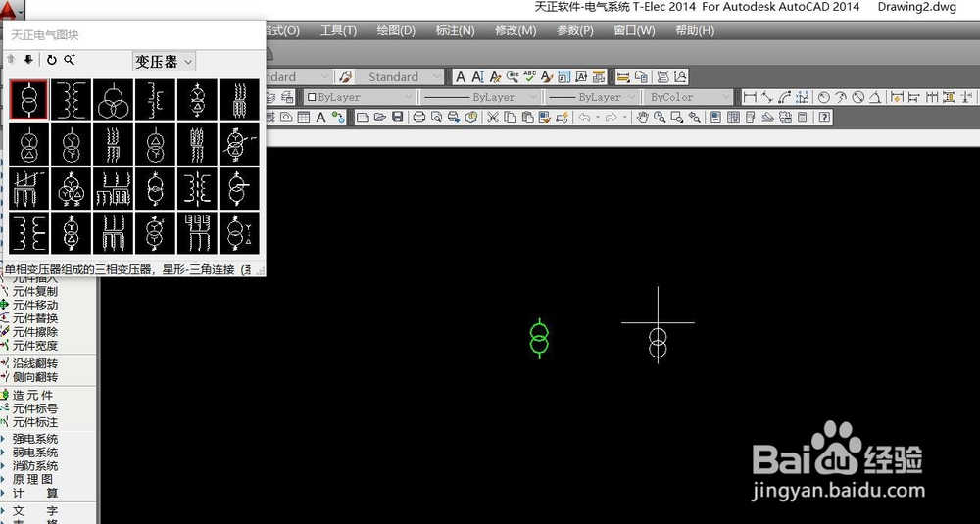Select the pan hand tool
This screenshot has height=524, width=980.
[643, 117]
